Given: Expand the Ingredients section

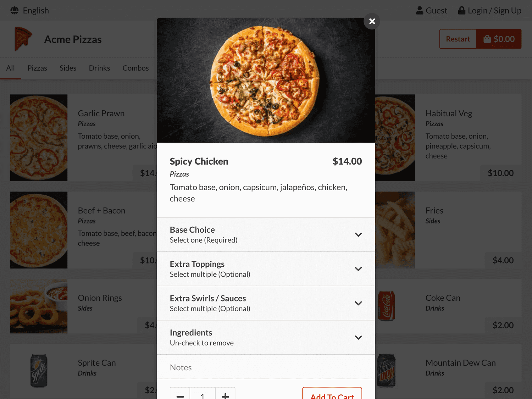Looking at the screenshot, I should (x=266, y=337).
